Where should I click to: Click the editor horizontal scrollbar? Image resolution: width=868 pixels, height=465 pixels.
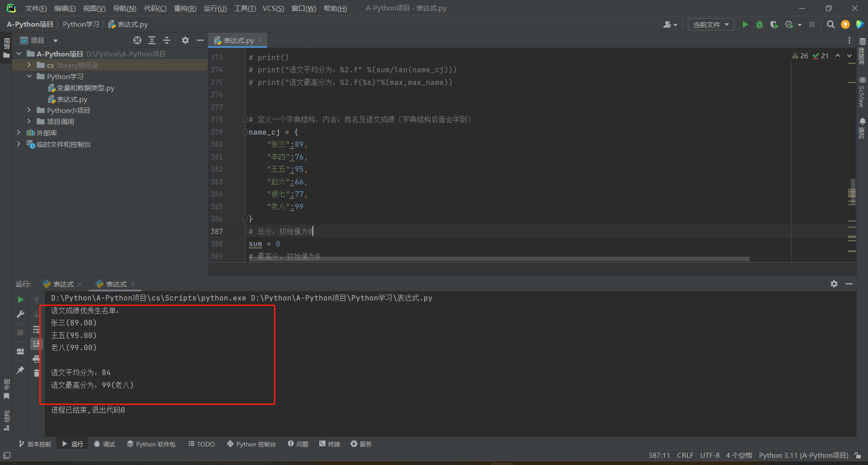click(497, 259)
